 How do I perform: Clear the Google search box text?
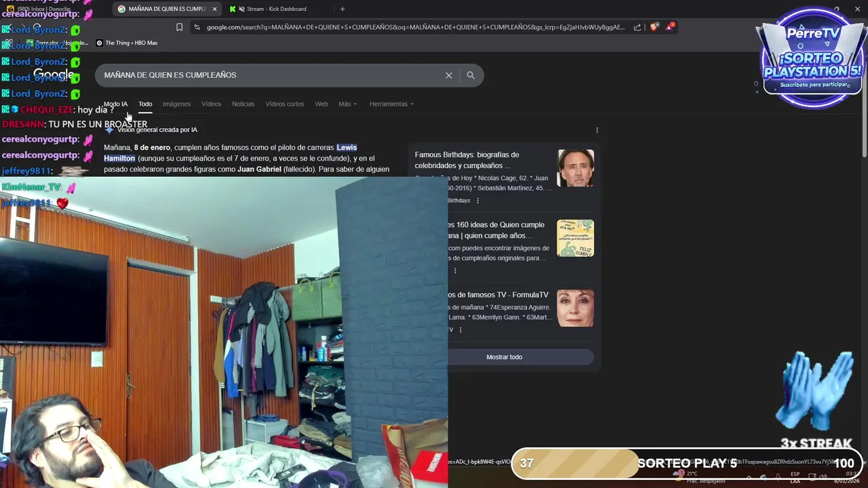coord(448,75)
